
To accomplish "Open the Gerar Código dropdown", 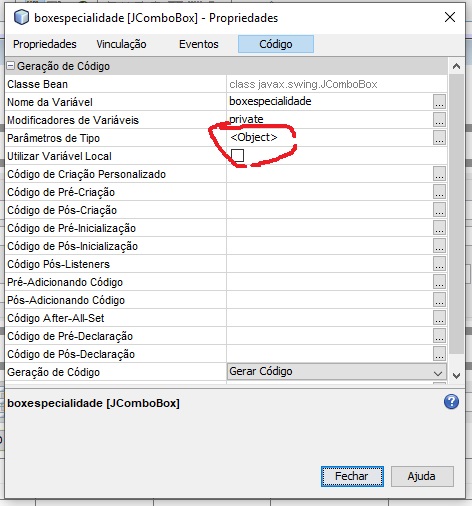I will coord(337,371).
